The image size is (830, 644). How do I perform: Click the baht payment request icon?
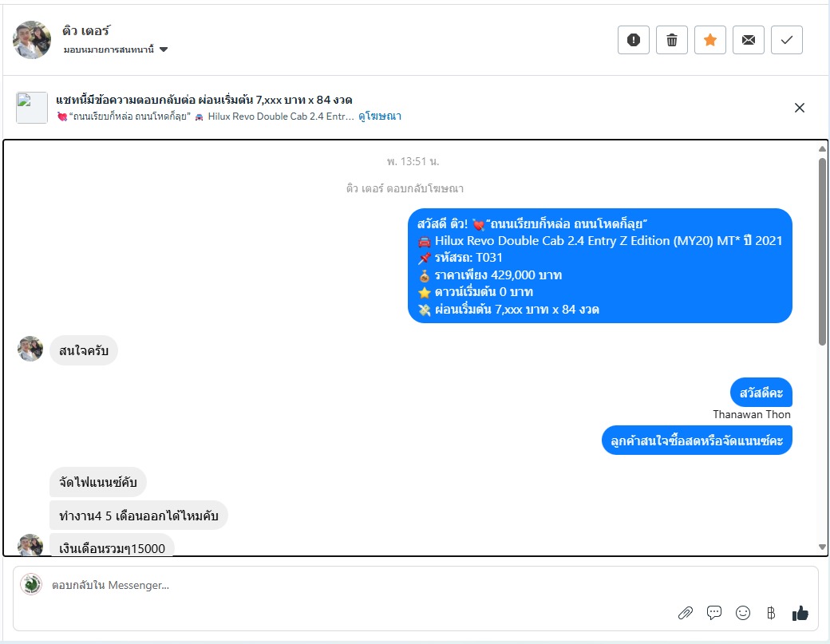click(x=771, y=613)
